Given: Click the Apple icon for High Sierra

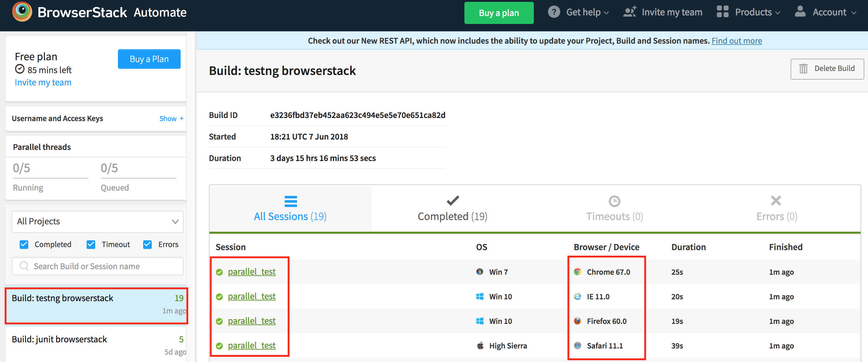Looking at the screenshot, I should [480, 345].
